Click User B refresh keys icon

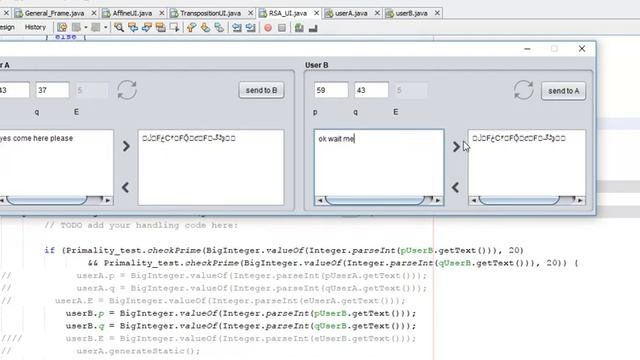coord(523,90)
